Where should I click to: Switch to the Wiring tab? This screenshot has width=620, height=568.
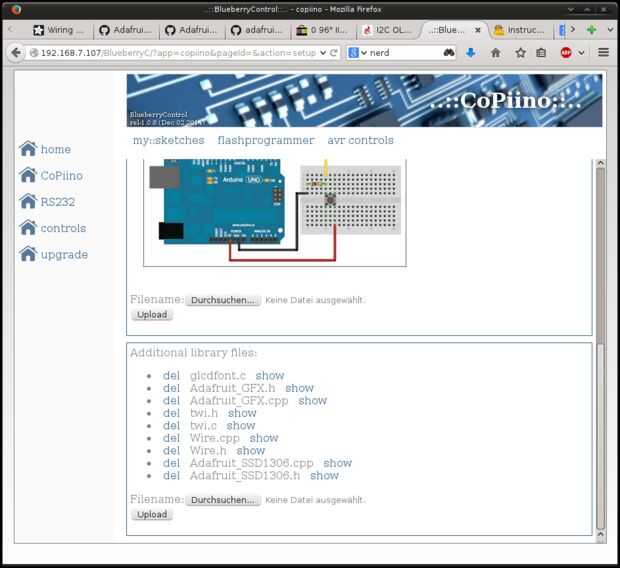point(59,30)
